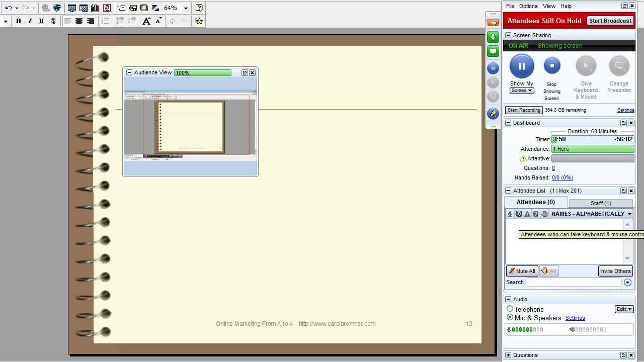Open the search options round arrow
Image resolution: width=644 pixels, height=362 pixels.
click(x=627, y=283)
